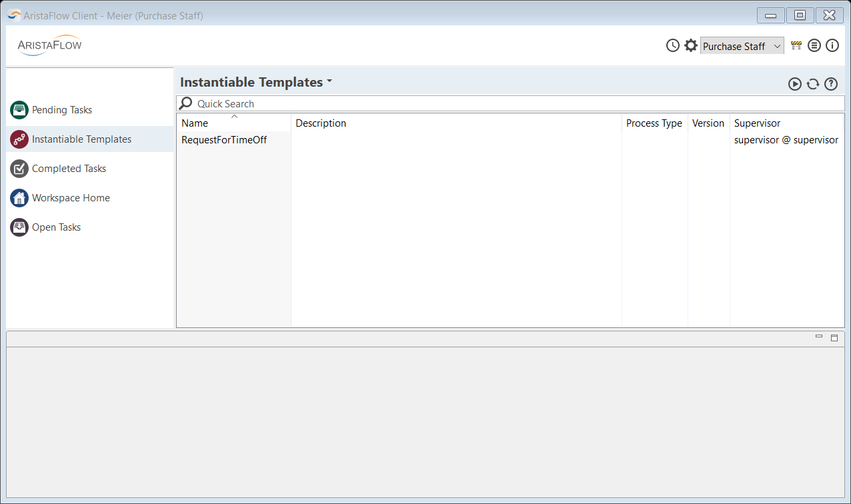Viewport: 851px width, 504px height.
Task: Click the Supervisor column header
Action: tap(757, 123)
